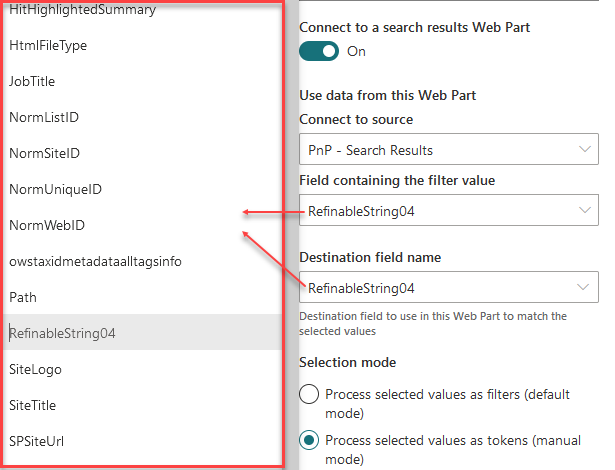Click chevron icon on PnP Search Results dropdown
Screen dimensions: 615x470
[x=584, y=150]
